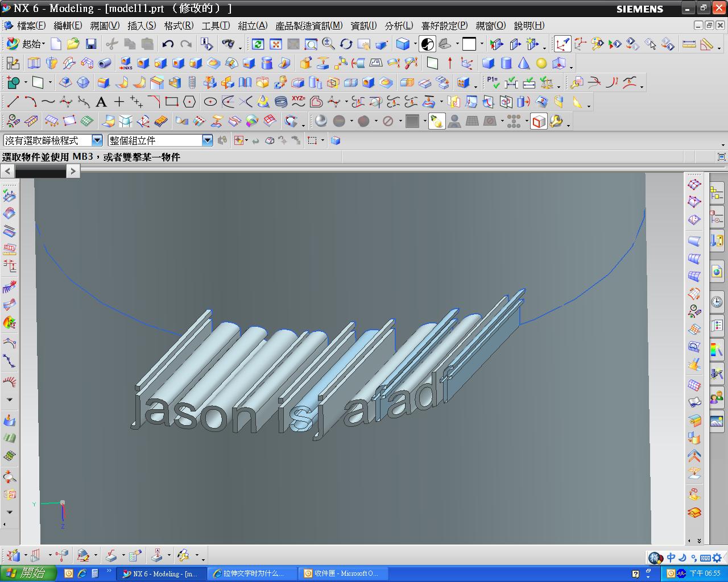Expand the blue cube rendering style dropdown arrow
The image size is (728, 582).
(416, 44)
